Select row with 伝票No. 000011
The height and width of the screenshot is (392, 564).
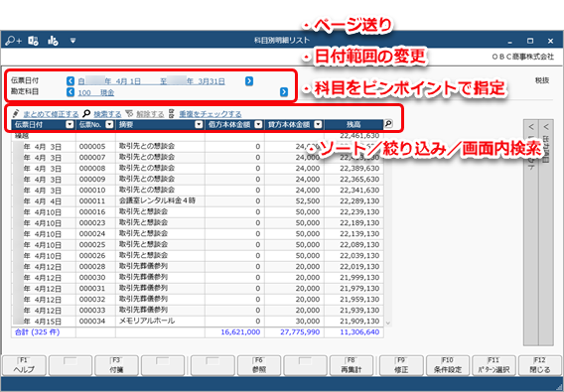point(198,201)
